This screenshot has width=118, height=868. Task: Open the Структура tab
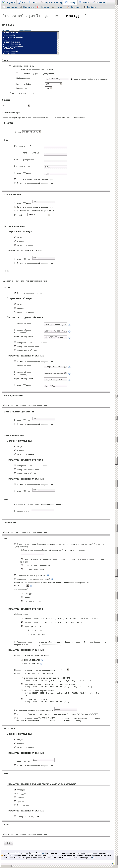(9, 2)
